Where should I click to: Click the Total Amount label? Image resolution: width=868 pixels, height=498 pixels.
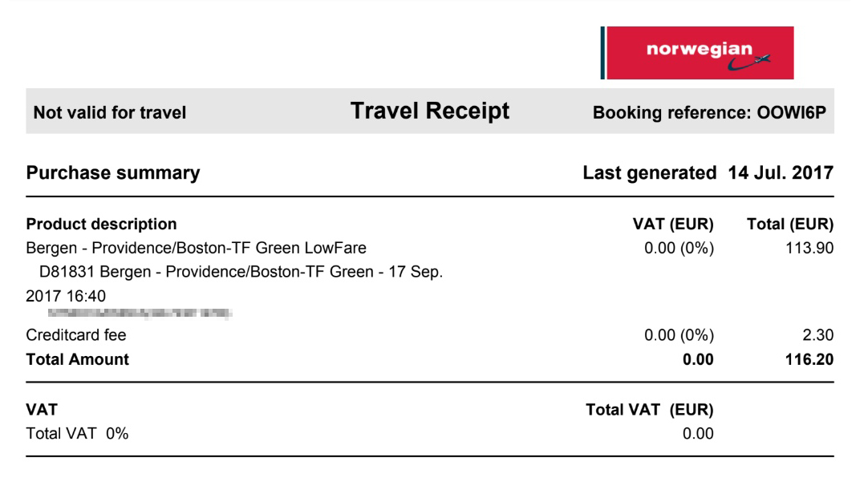coord(78,359)
